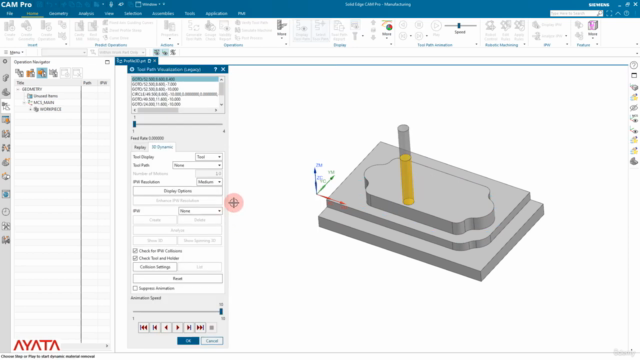Screen dimensions: 640x360
Task: Click the question mark help in dialog title
Action: [x=216, y=69]
